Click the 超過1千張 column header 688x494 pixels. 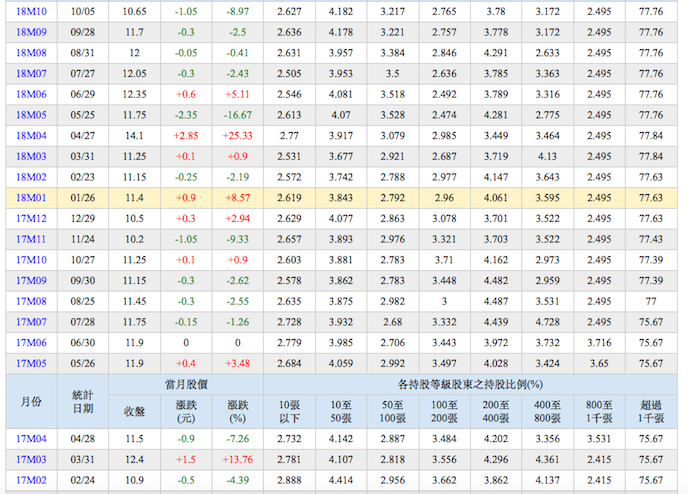click(651, 412)
